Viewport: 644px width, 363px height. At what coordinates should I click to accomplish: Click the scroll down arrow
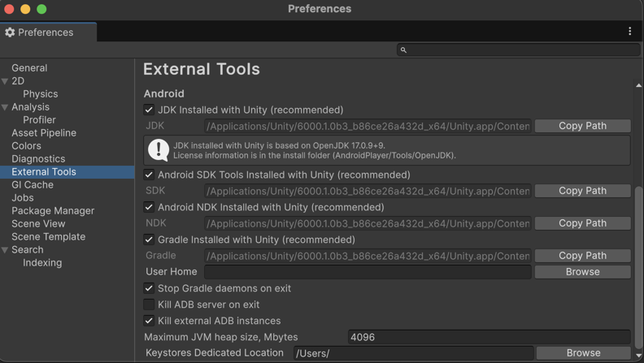638,356
